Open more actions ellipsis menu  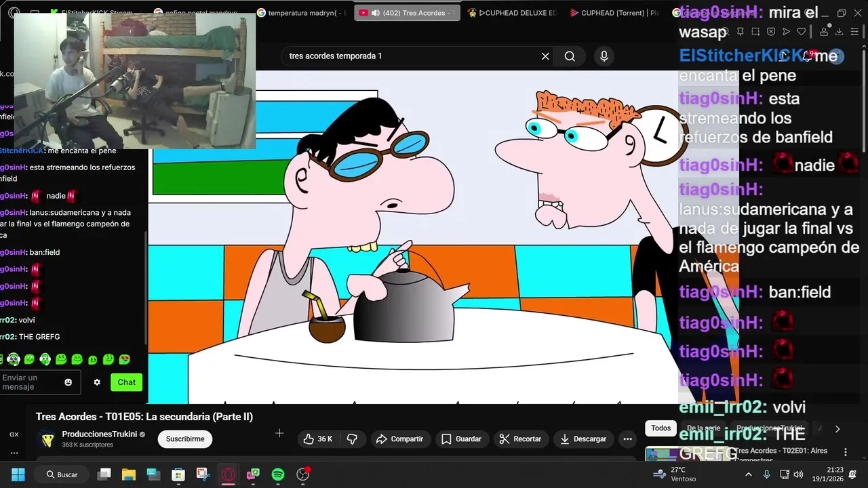point(627,439)
